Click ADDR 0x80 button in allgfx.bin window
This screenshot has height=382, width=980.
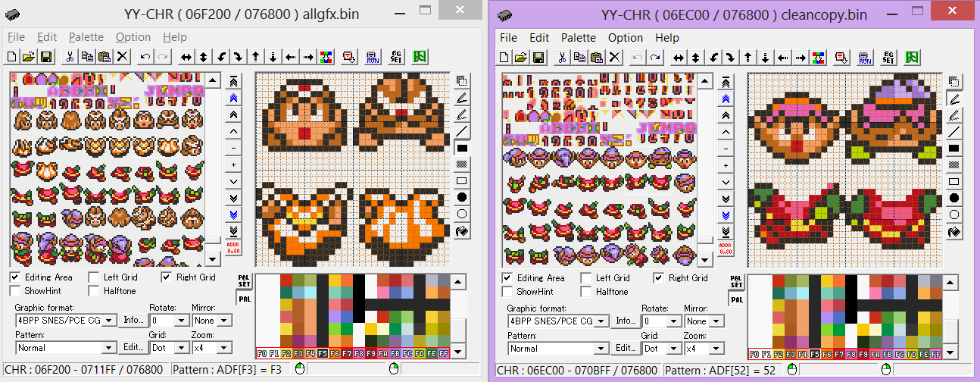click(233, 248)
